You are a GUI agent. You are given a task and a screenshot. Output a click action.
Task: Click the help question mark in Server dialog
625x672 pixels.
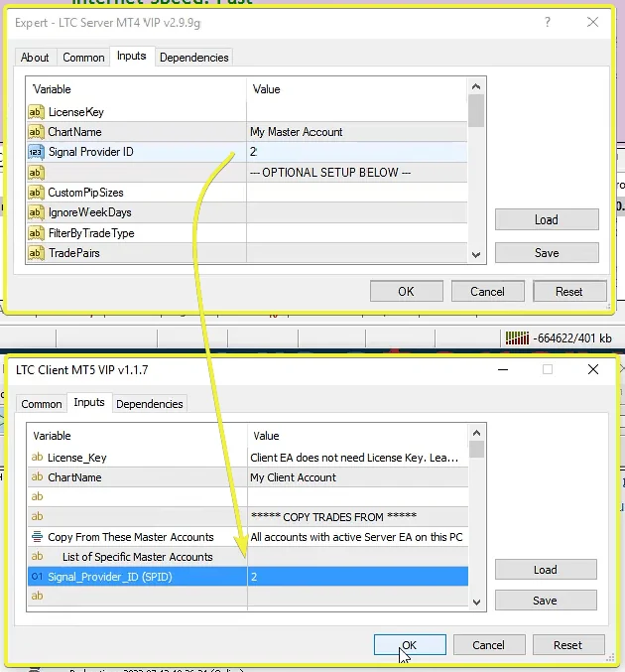(x=548, y=22)
